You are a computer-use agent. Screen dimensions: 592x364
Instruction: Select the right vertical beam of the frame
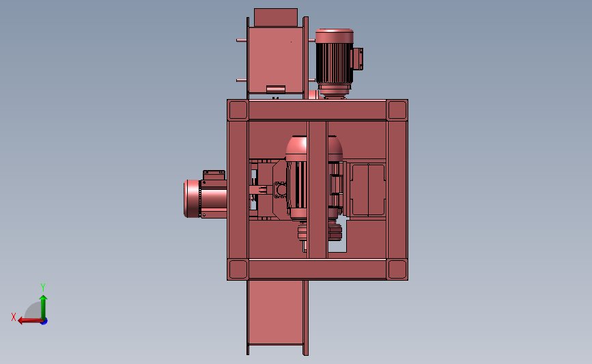tap(397, 190)
